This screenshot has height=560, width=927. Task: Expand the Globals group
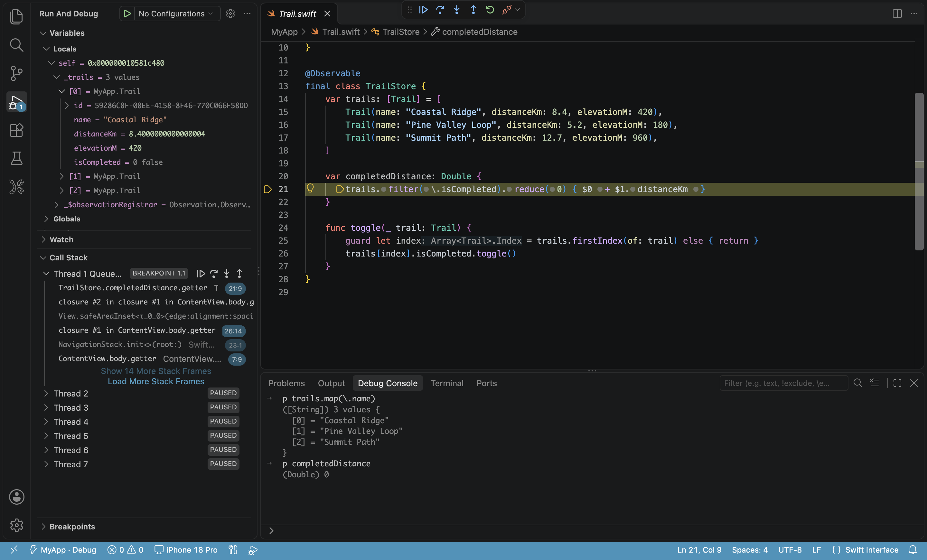click(46, 219)
